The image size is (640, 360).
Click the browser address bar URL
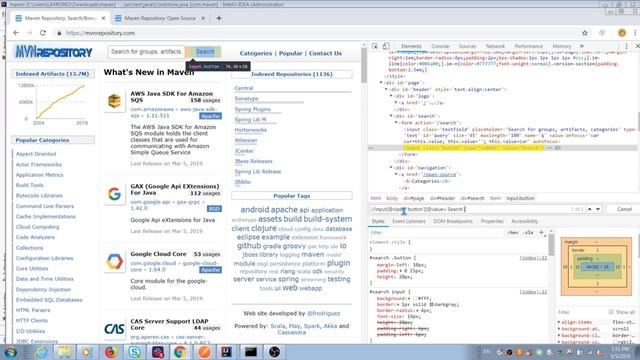(x=100, y=33)
